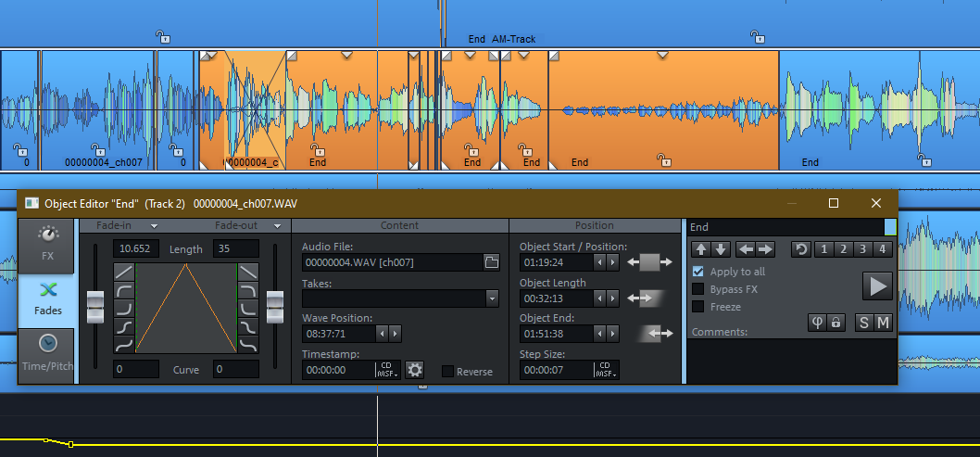Click the fade-out Length field showing 35

[x=235, y=248]
